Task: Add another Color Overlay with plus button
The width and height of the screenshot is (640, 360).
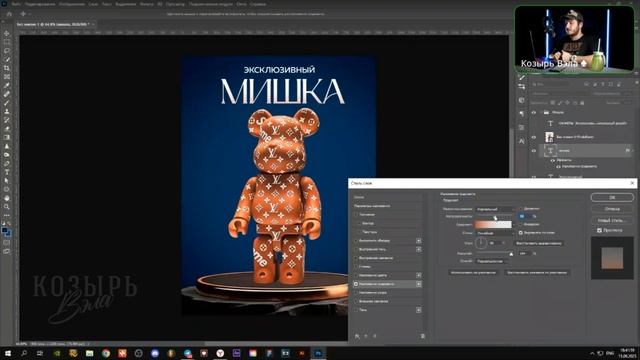Action: pyautogui.click(x=418, y=276)
